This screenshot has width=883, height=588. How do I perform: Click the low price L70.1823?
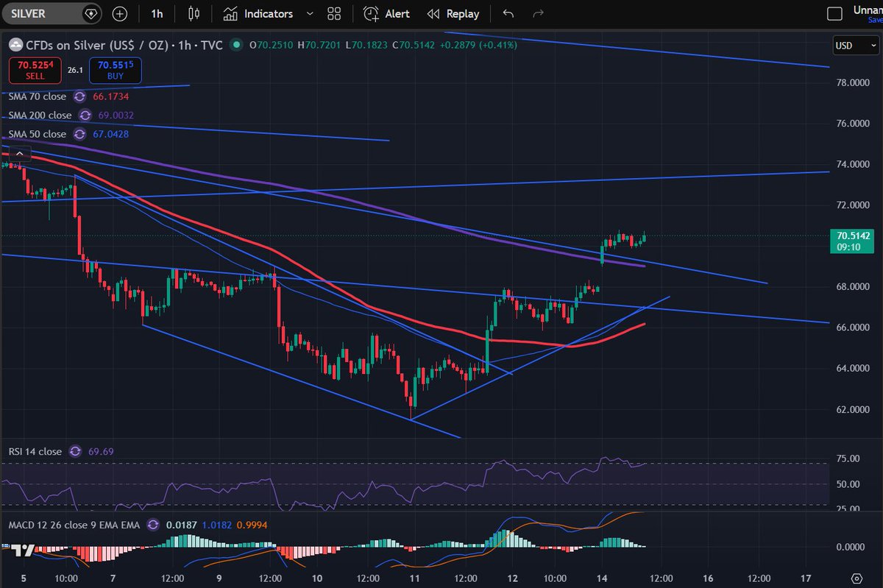point(366,45)
